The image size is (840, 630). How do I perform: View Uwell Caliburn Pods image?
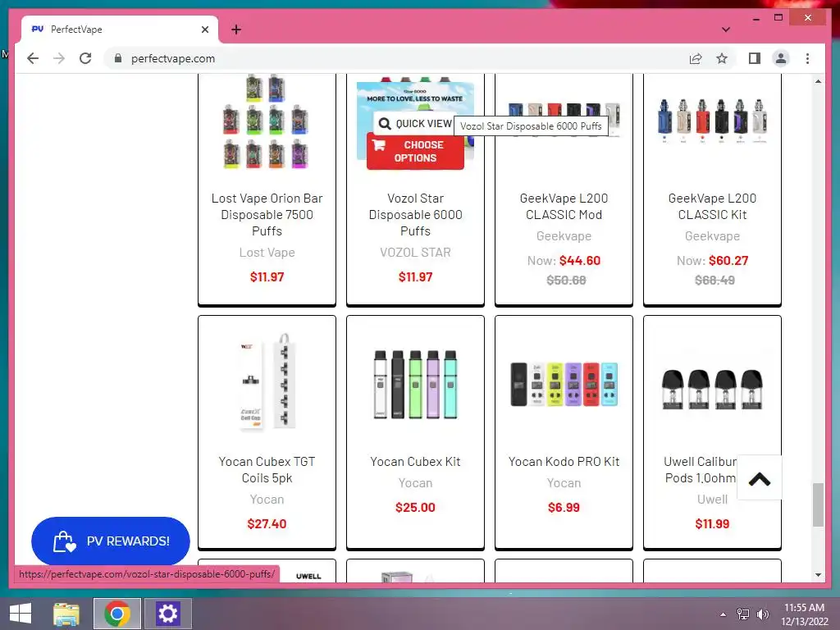[712, 388]
